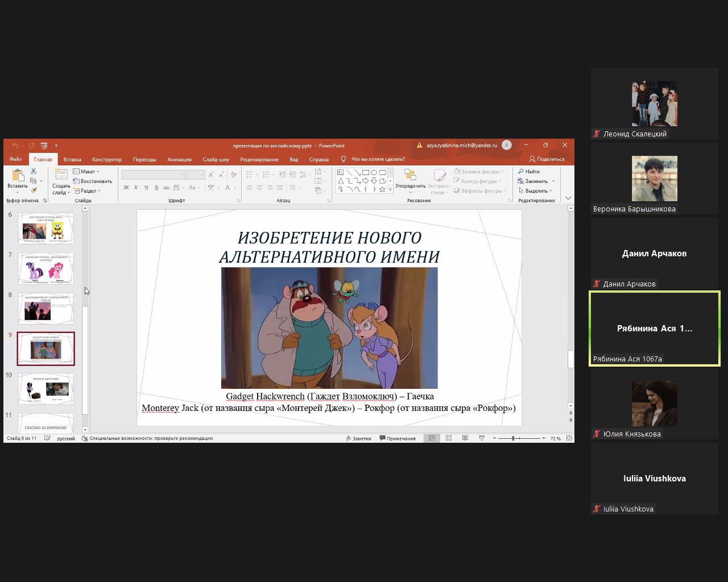Click Fit slide to window icon
The image size is (728, 582).
569,438
